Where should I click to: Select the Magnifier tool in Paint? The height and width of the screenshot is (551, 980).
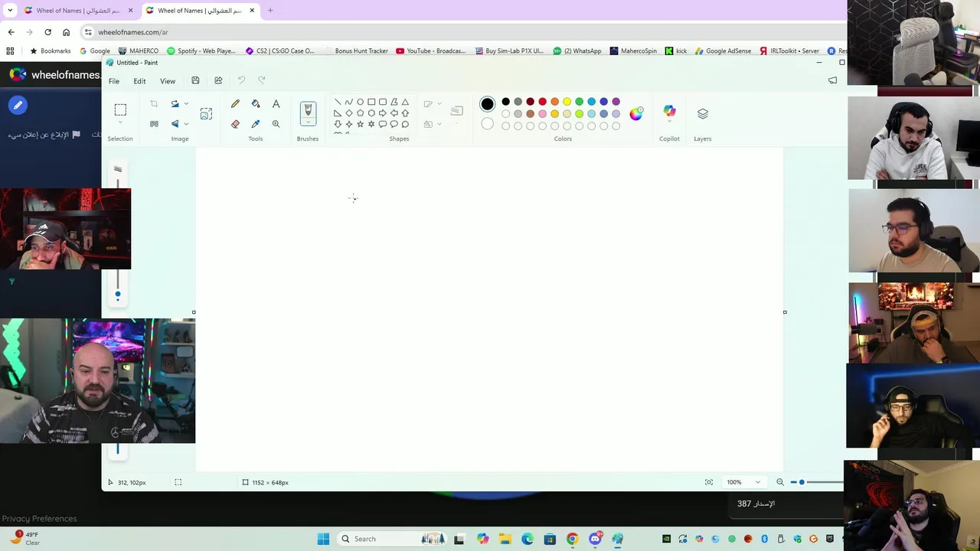pyautogui.click(x=276, y=123)
